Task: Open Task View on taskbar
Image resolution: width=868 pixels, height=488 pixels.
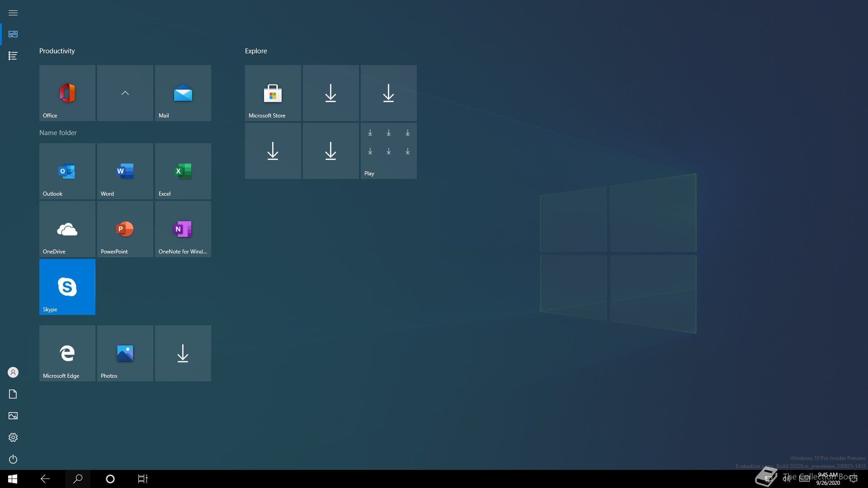Action: click(143, 479)
